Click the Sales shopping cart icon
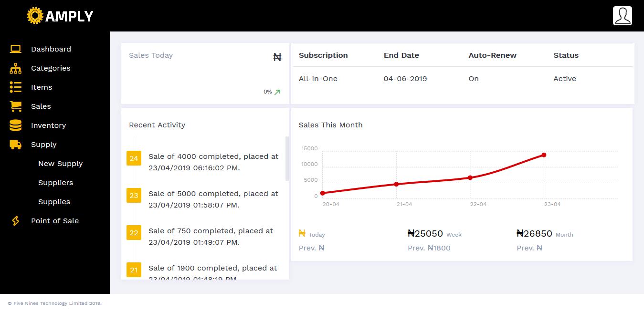Viewport: 644px width, 312px height. (16, 106)
